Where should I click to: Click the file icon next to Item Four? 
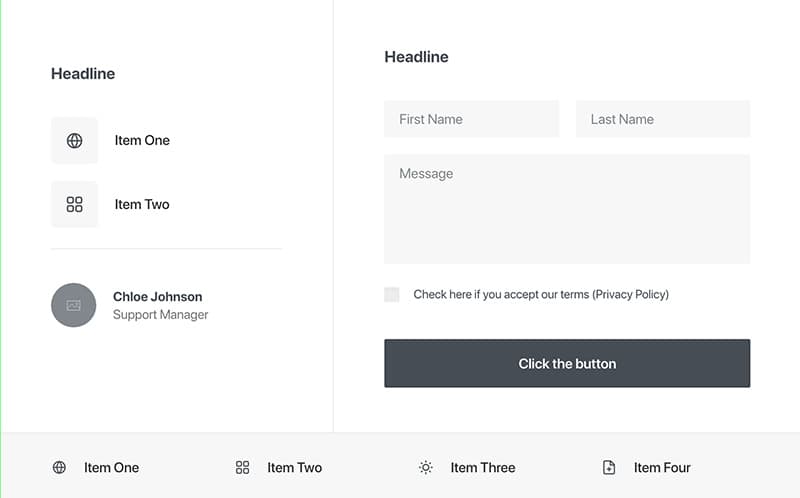click(609, 467)
